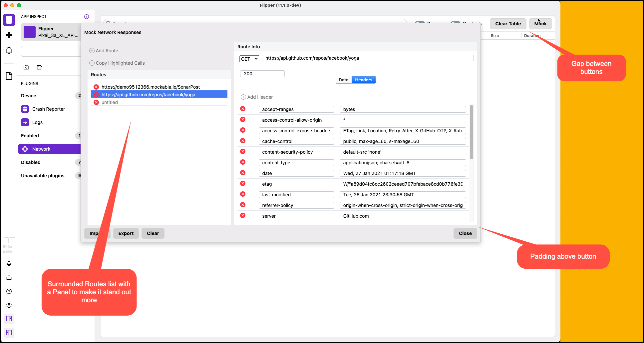Toggle the right sidebar layout icon
The image size is (644, 343).
(9, 319)
